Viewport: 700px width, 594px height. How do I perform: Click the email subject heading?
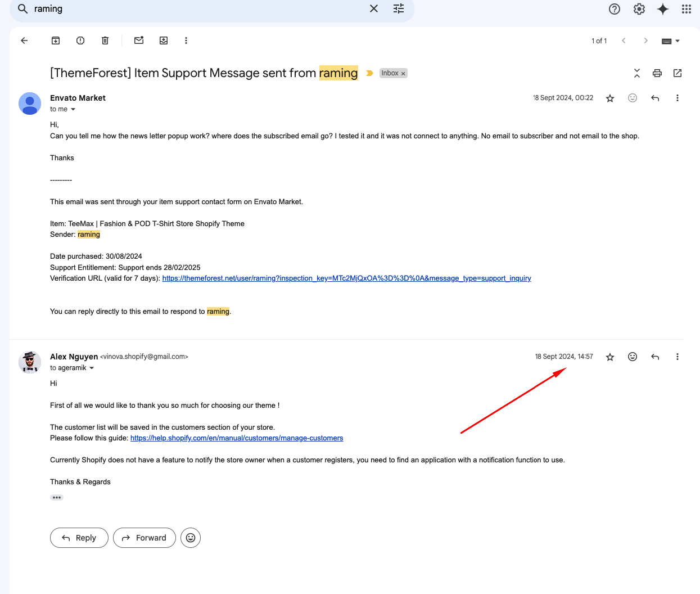pos(204,73)
